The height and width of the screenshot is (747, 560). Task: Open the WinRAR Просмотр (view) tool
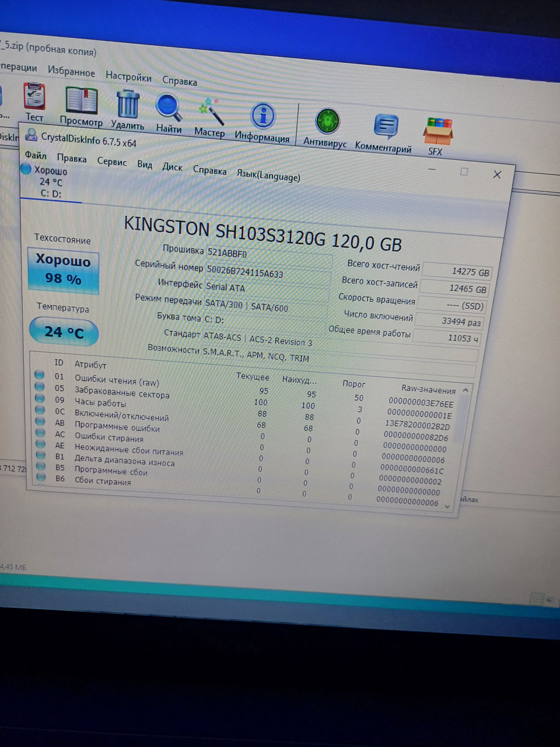81,100
